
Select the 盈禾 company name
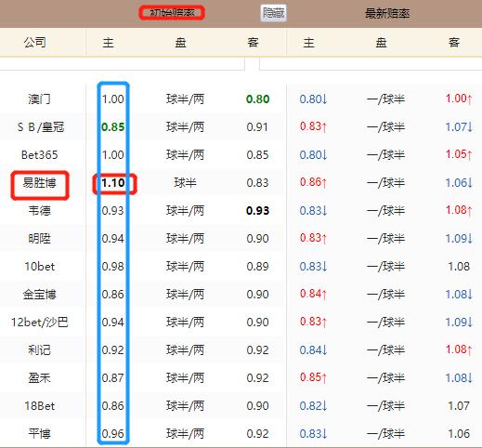coord(39,378)
